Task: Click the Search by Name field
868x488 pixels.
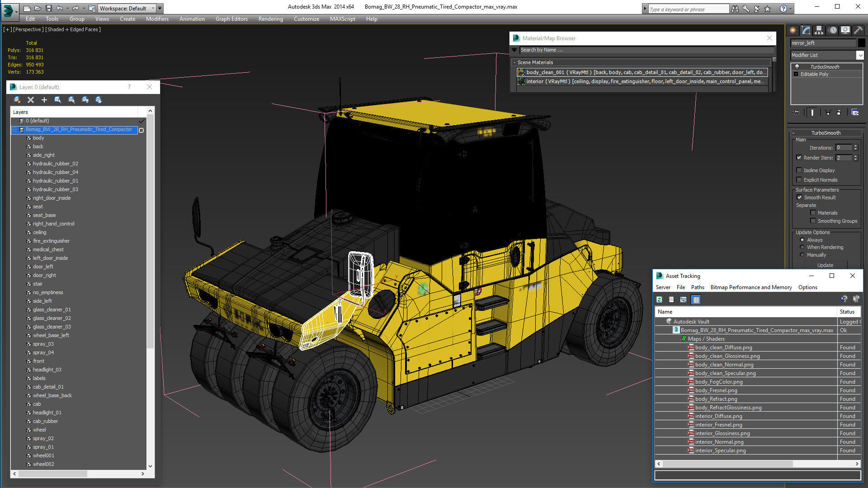Action: click(x=646, y=50)
